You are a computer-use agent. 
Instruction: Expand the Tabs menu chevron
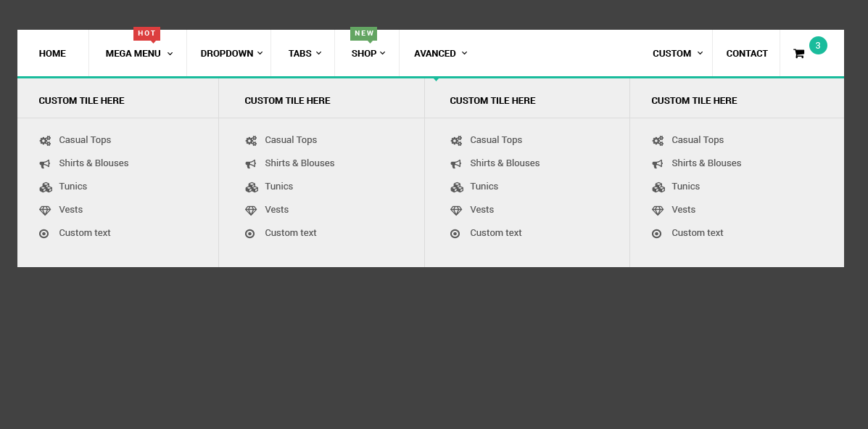[319, 53]
